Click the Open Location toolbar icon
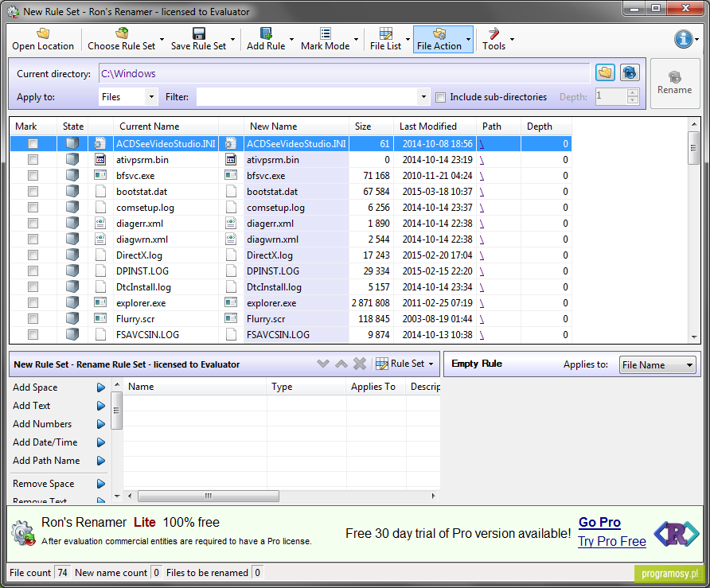This screenshot has width=710, height=588. [x=43, y=33]
